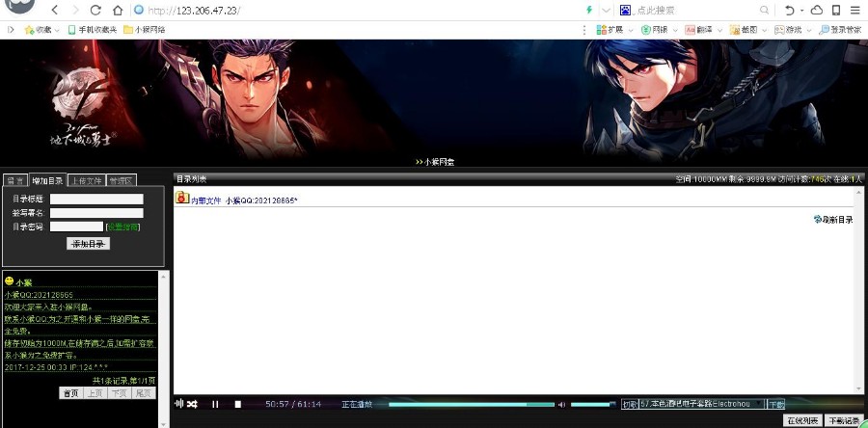This screenshot has height=428, width=868.
Task: Click the 刷新目录 refresh directory link
Action: click(x=833, y=220)
